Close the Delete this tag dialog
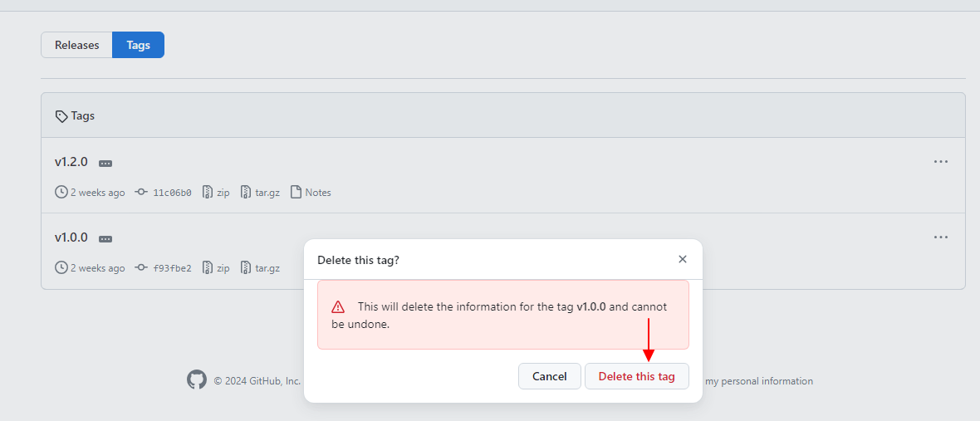 pyautogui.click(x=682, y=259)
